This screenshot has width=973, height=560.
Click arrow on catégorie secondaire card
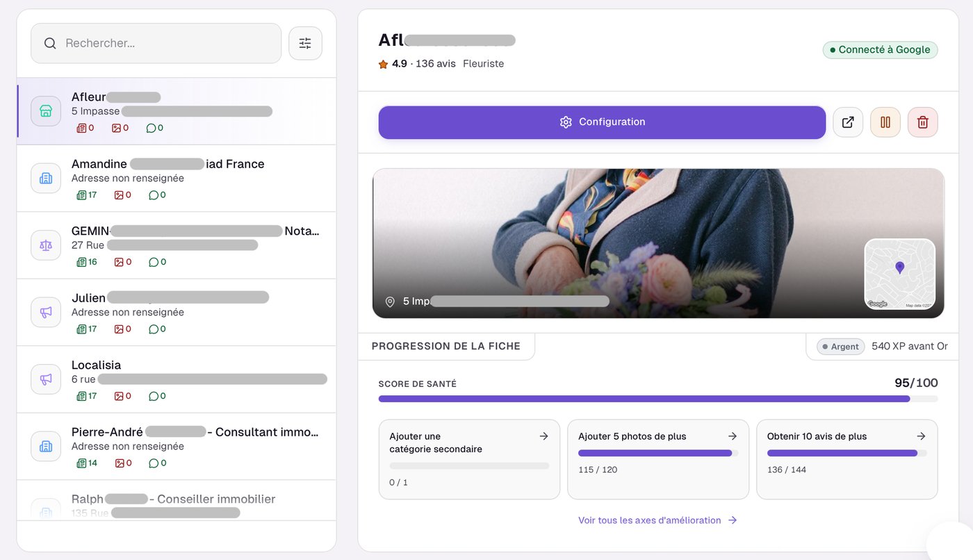pyautogui.click(x=543, y=436)
